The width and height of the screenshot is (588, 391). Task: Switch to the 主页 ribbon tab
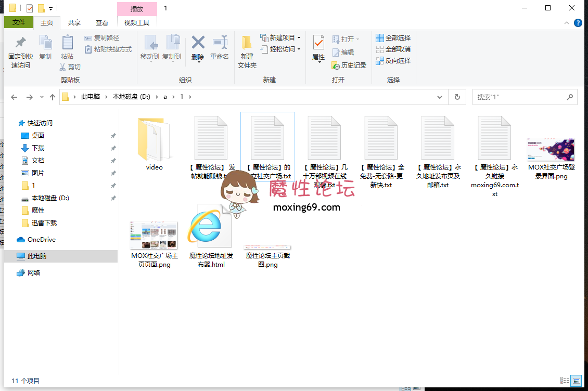[47, 22]
